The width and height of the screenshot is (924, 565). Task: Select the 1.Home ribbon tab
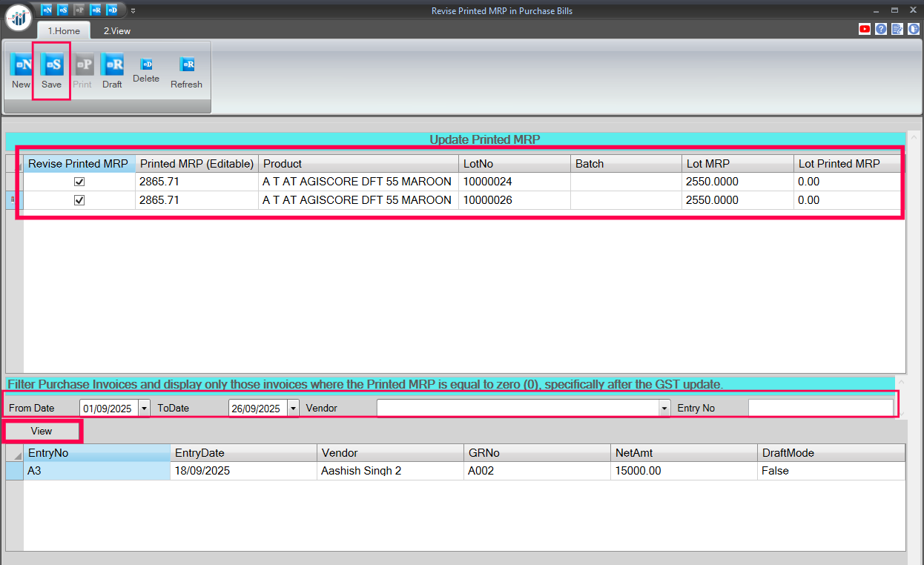[64, 31]
